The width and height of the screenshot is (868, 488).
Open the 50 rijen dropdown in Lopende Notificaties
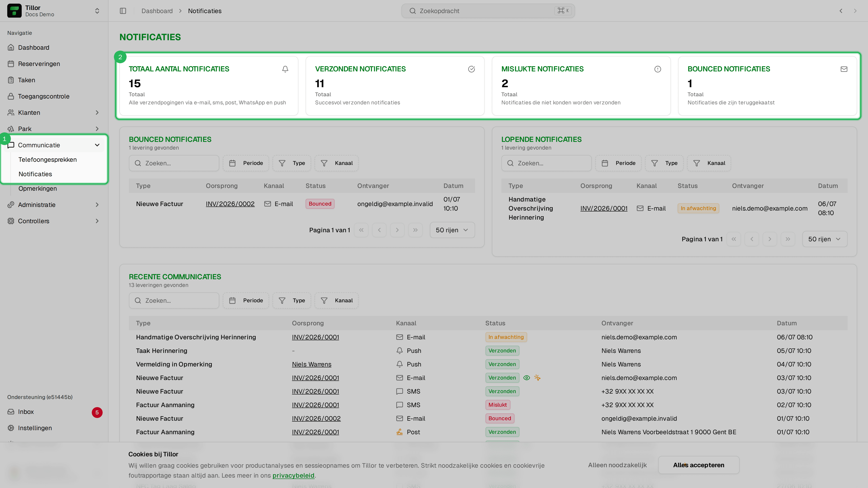tap(825, 239)
